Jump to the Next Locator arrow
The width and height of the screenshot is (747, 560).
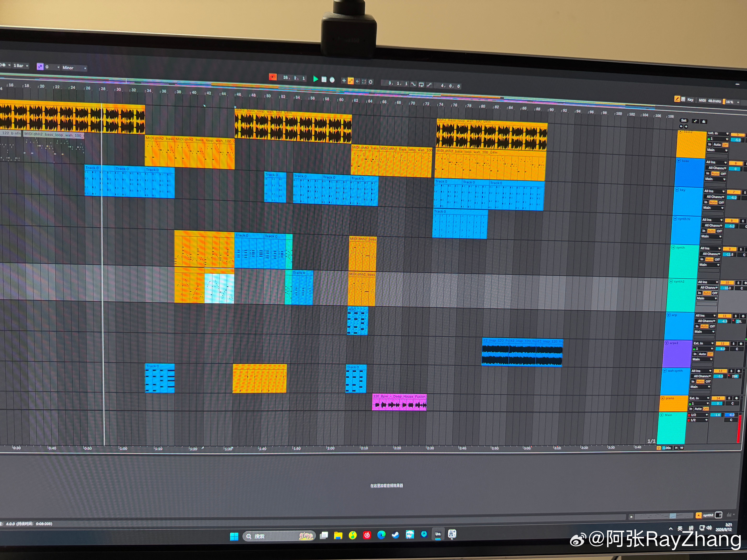[686, 127]
